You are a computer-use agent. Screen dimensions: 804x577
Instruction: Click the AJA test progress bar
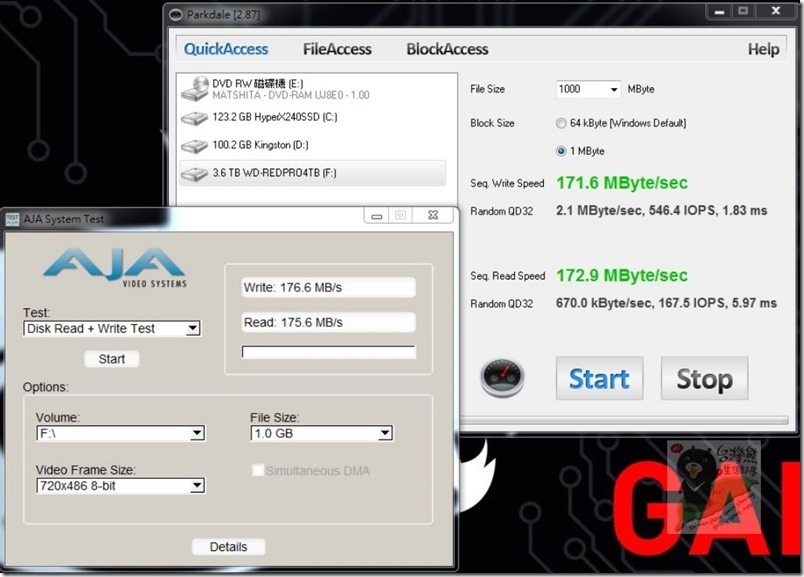tap(329, 352)
